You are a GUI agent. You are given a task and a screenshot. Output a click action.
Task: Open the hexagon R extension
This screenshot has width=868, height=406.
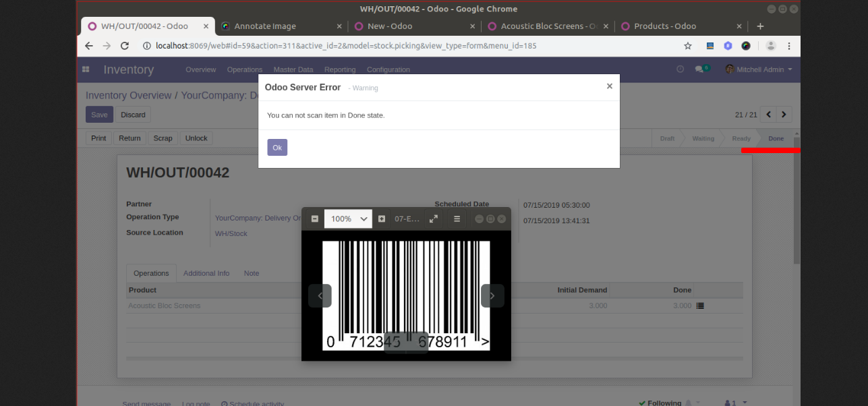[728, 46]
